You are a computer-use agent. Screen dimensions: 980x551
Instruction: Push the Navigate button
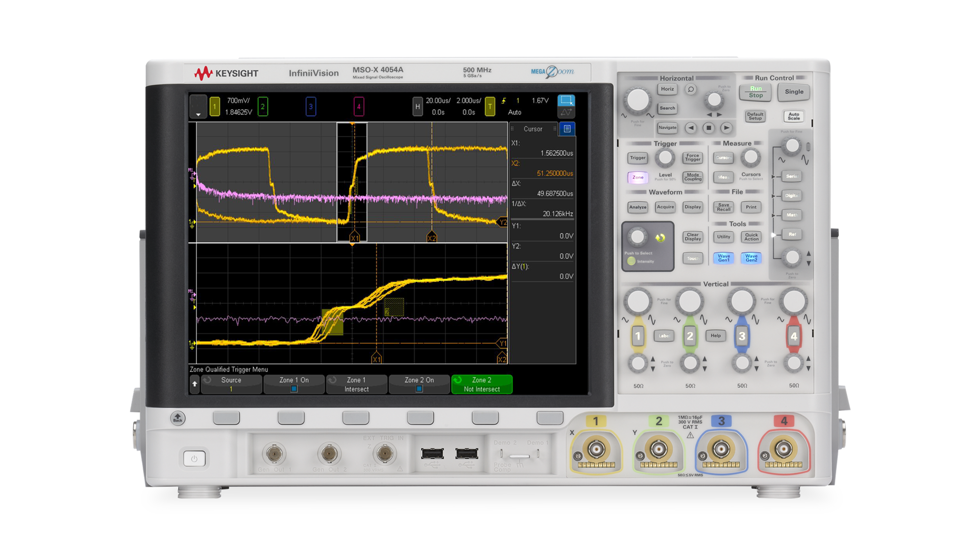tap(667, 128)
